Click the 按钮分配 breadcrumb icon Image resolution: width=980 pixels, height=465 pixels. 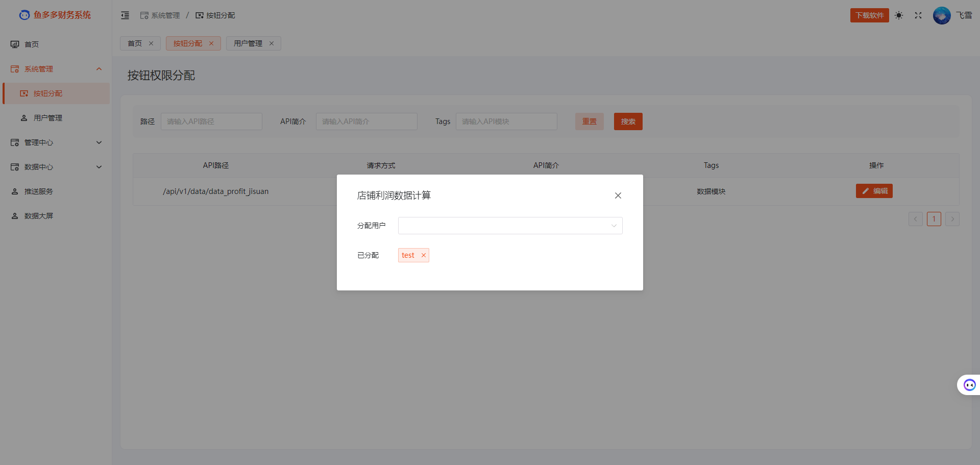pyautogui.click(x=199, y=15)
